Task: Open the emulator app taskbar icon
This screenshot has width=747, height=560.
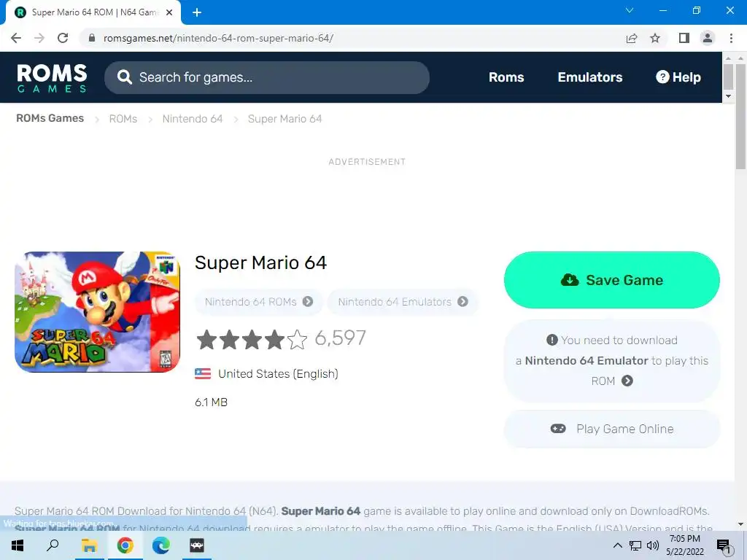Action: click(197, 545)
